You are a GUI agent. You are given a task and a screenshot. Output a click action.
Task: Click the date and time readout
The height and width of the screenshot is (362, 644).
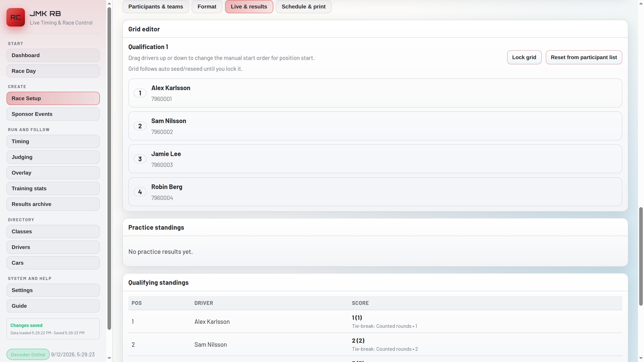tap(73, 355)
